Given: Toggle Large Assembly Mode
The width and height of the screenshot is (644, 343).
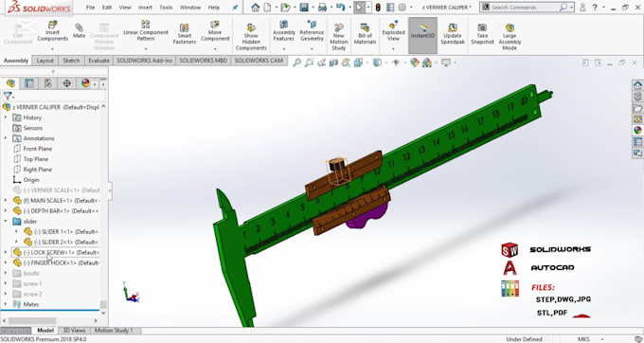Looking at the screenshot, I should point(510,37).
